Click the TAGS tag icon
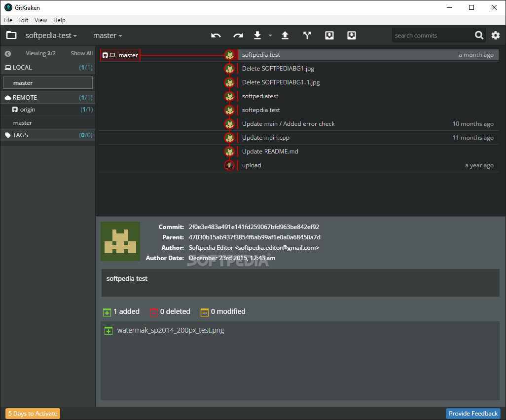Image resolution: width=506 pixels, height=420 pixels. point(8,135)
